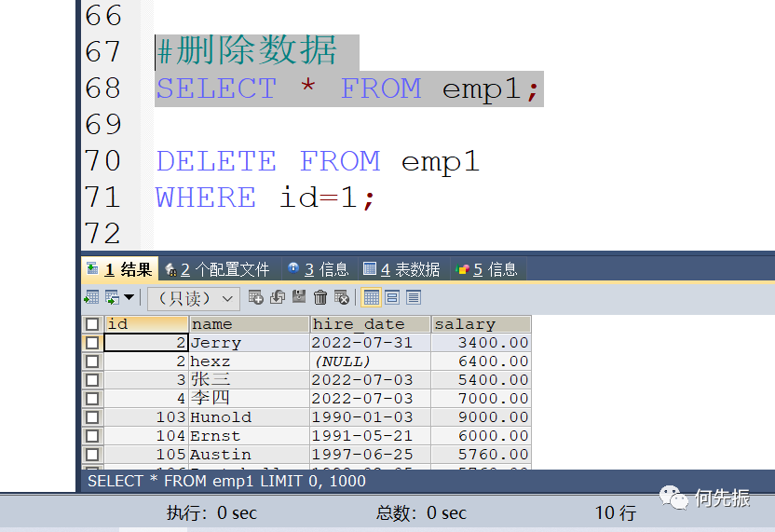Image resolution: width=775 pixels, height=532 pixels.
Task: Check the hexz row checkbox
Action: pyautogui.click(x=92, y=361)
